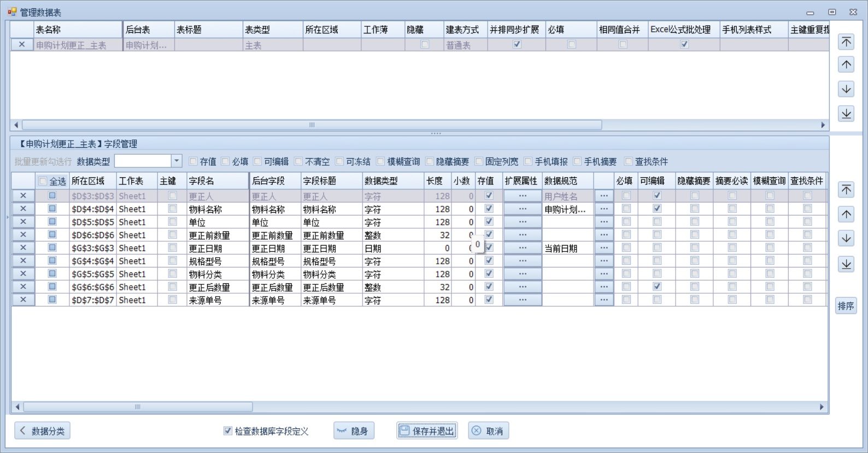Screen dimensions: 868x453
Task: Click the 取消 button
Action: coord(488,431)
